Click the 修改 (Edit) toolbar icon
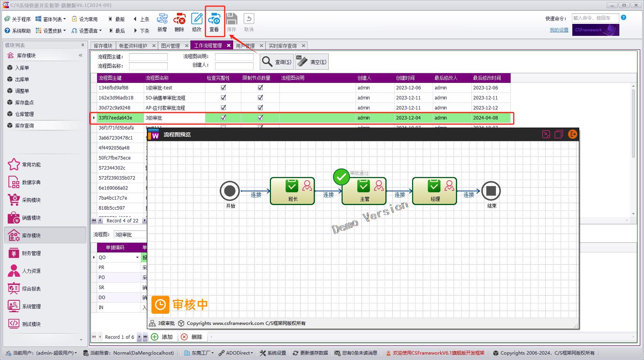This screenshot has width=644, height=360. (197, 22)
